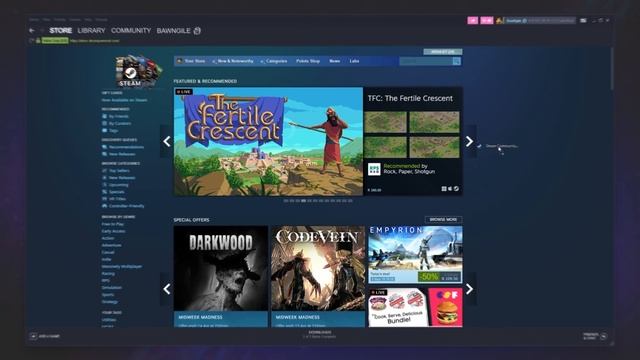640x360 pixels.
Task: Click BROWSE MORE special offers button
Action: click(443, 220)
